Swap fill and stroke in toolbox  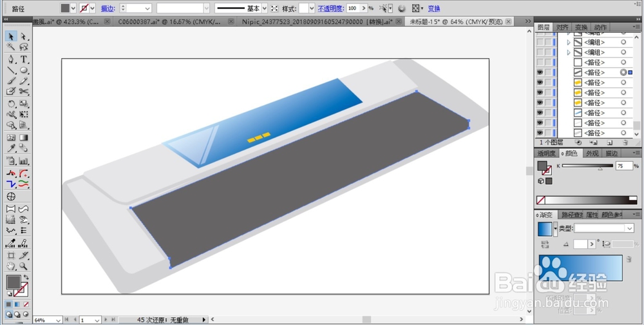(26, 277)
